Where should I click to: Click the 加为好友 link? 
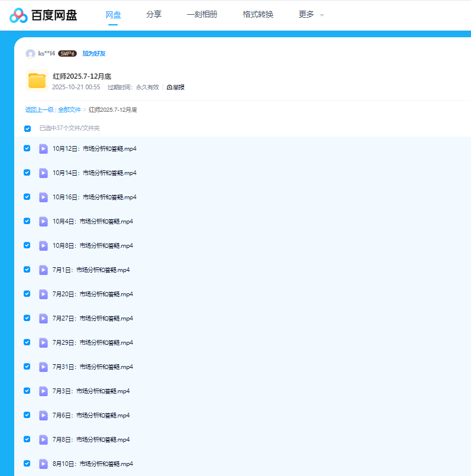click(x=94, y=54)
